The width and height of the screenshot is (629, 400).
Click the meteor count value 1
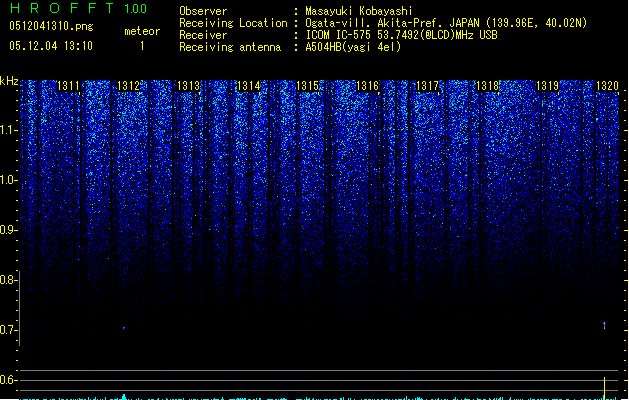(x=142, y=46)
